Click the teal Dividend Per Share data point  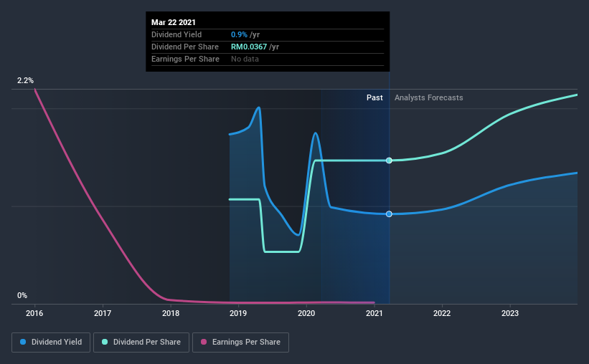[x=389, y=161]
